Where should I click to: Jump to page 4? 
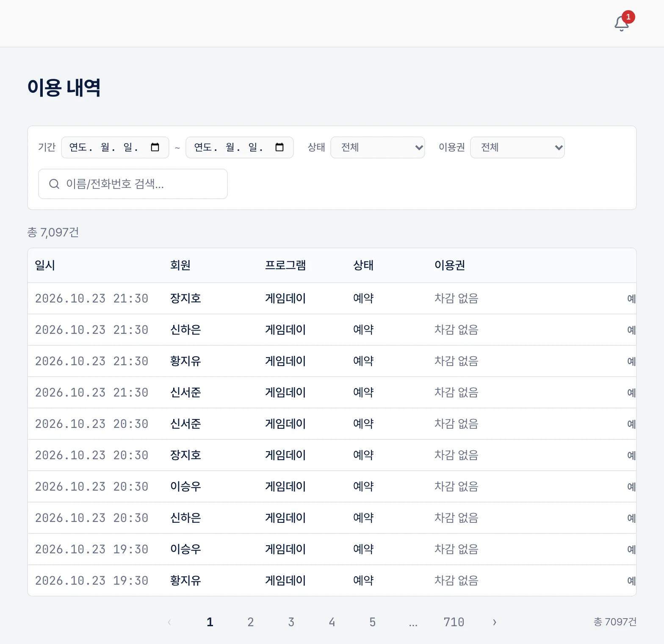pyautogui.click(x=332, y=622)
